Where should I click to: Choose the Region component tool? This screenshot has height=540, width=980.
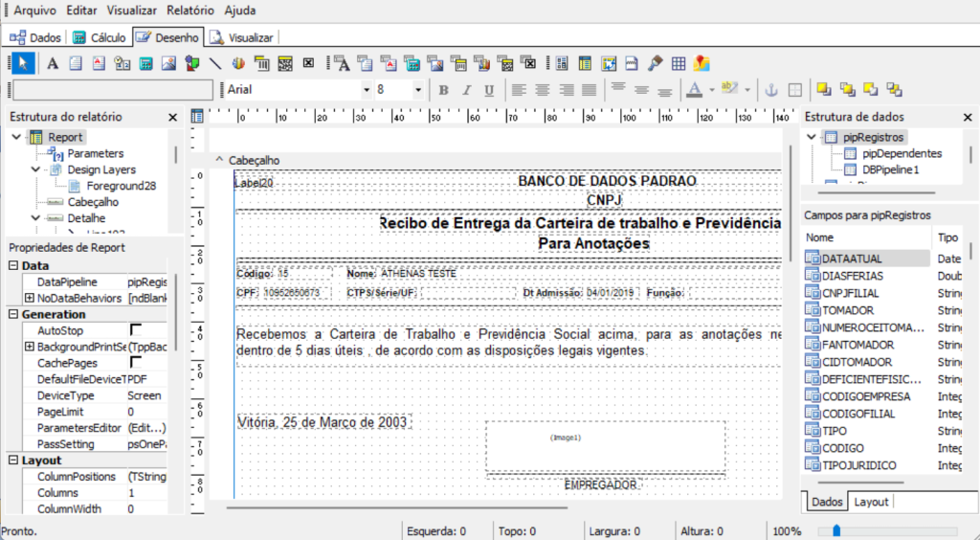pos(562,63)
